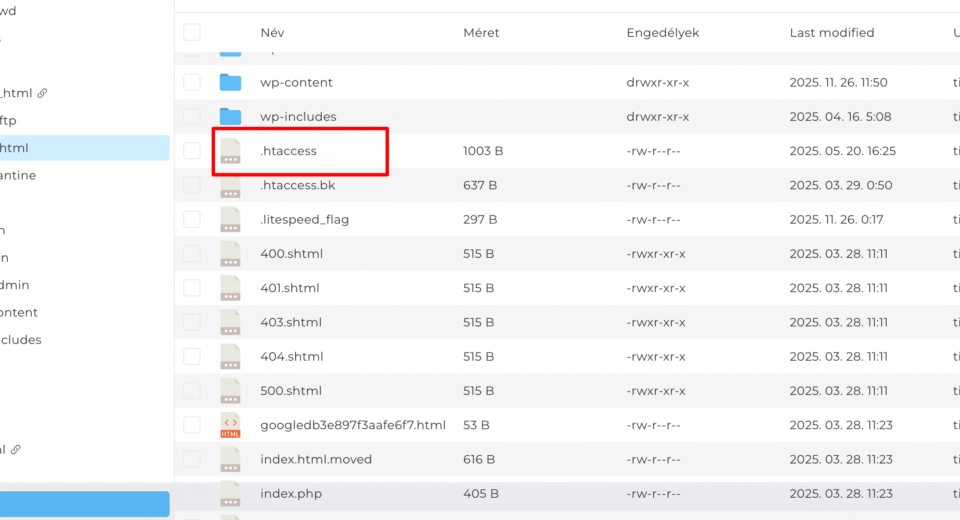This screenshot has height=520, width=960.
Task: Select the checkbox for index.html.moved
Action: [192, 459]
